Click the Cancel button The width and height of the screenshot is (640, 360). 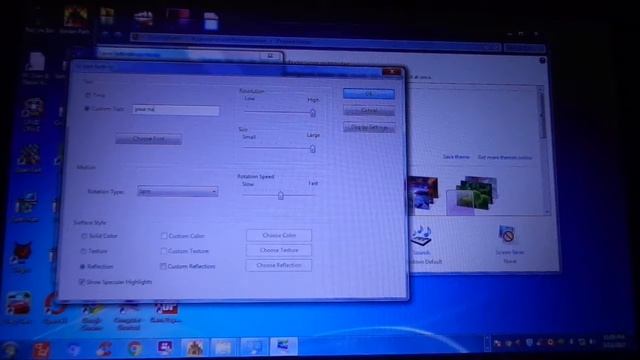click(369, 110)
